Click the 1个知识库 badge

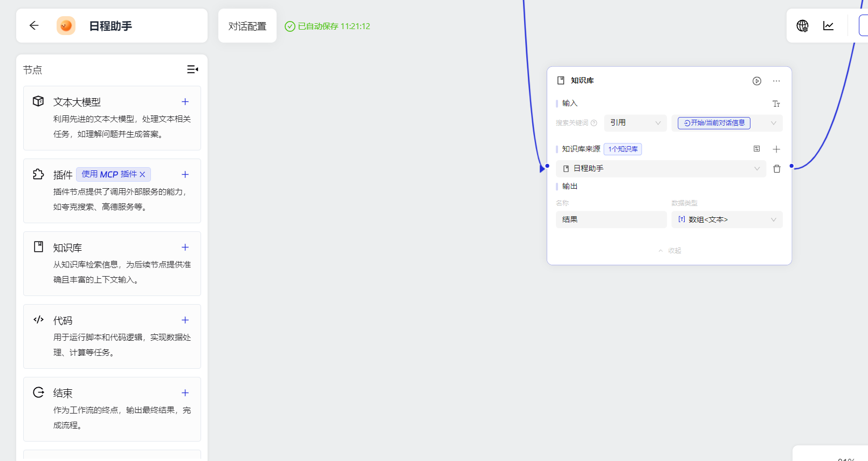(623, 149)
